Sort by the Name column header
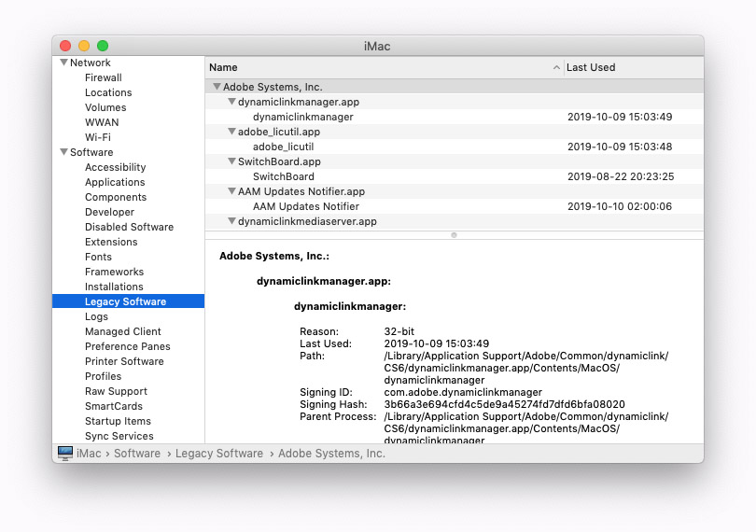The image size is (756, 532). 385,67
